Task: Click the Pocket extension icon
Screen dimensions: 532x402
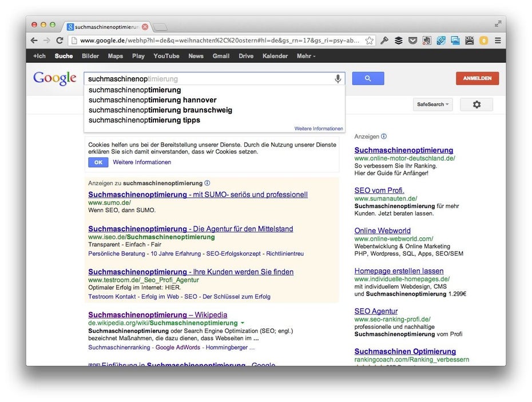Action: [412, 41]
